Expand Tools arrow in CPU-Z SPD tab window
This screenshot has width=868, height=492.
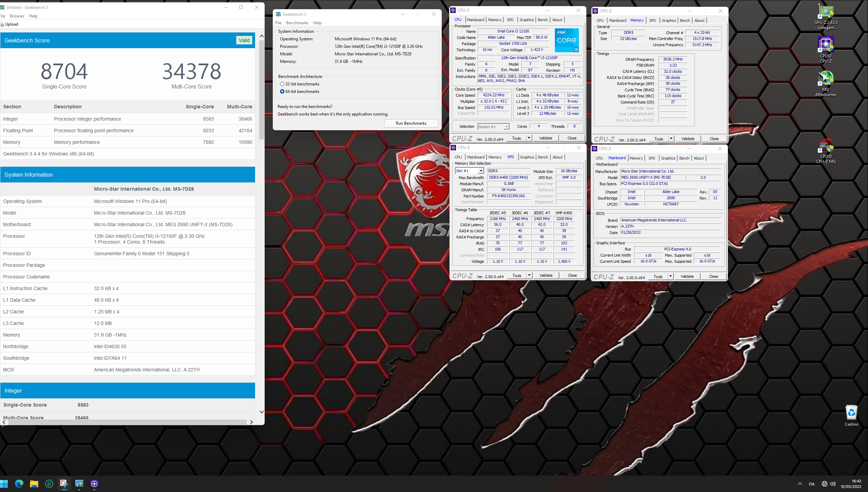pyautogui.click(x=529, y=275)
